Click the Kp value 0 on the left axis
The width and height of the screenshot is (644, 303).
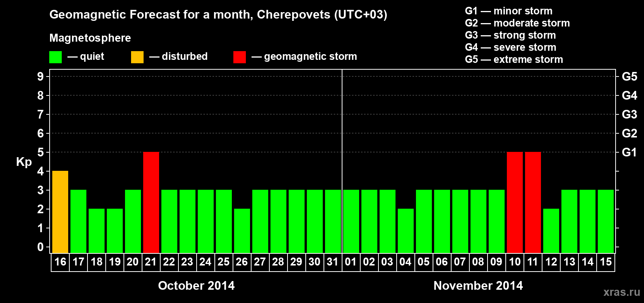(x=41, y=247)
